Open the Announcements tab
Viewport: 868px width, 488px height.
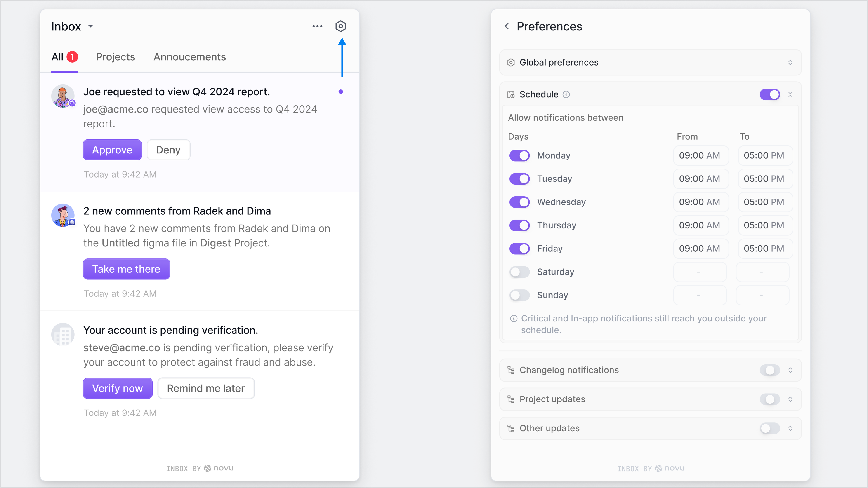189,57
